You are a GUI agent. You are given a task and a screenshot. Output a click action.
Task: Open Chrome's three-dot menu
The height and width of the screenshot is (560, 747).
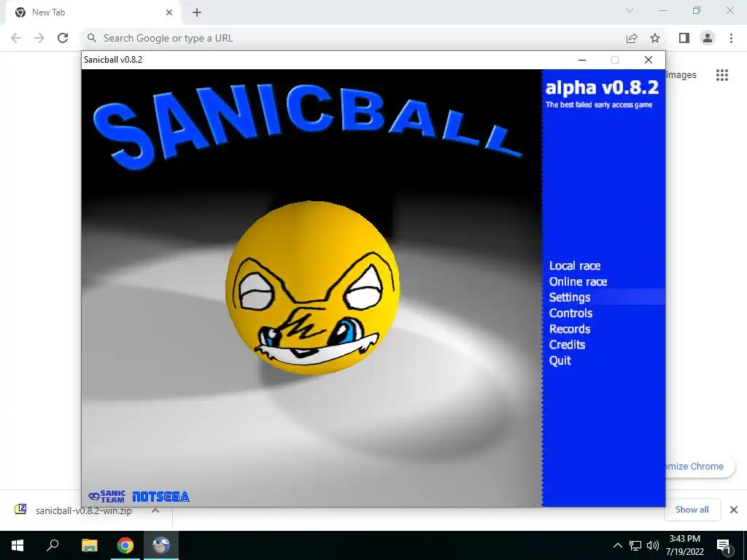tap(731, 38)
